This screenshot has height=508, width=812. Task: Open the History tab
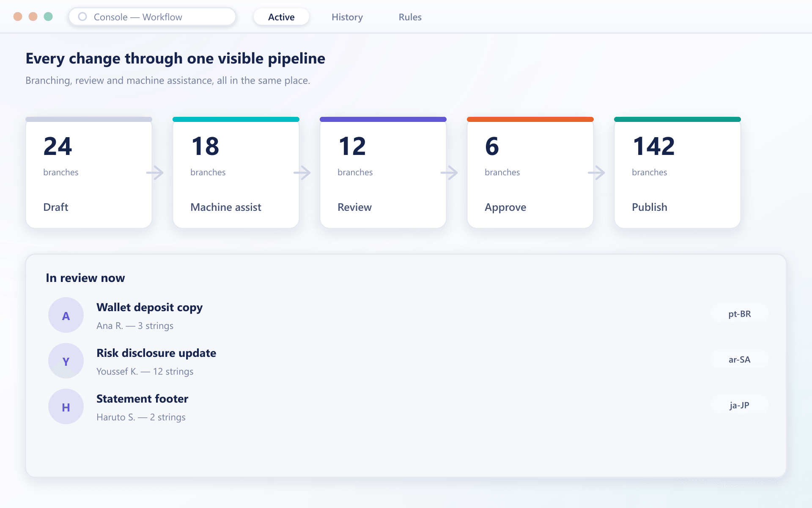[347, 17]
